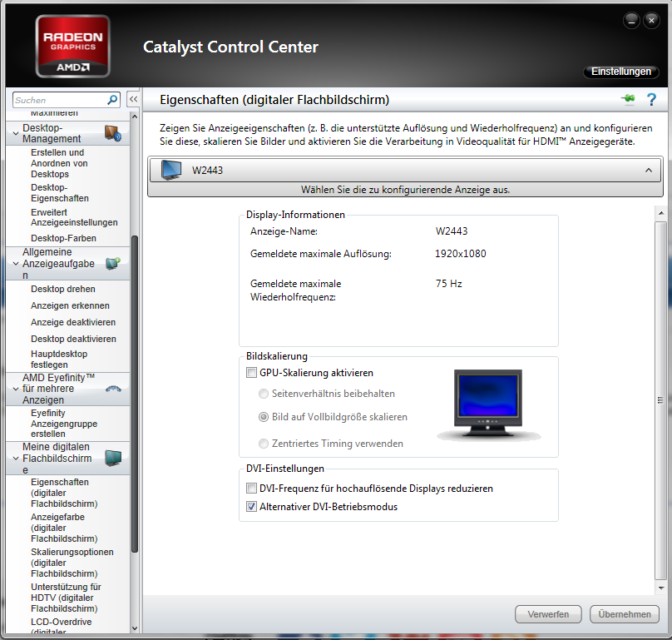This screenshot has height=640, width=672.
Task: Minimize the Catalyst Control Center window
Action: coord(631,21)
